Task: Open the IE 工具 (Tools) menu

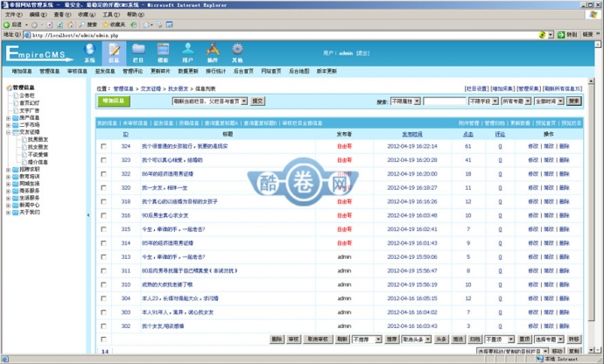Action: [110, 15]
